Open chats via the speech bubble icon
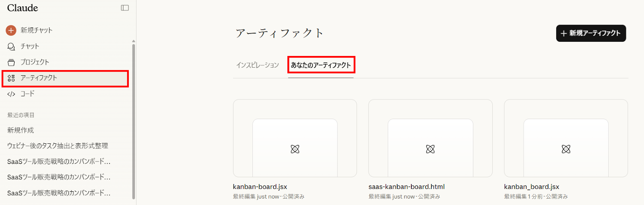This screenshot has height=205, width=644. coord(11,46)
